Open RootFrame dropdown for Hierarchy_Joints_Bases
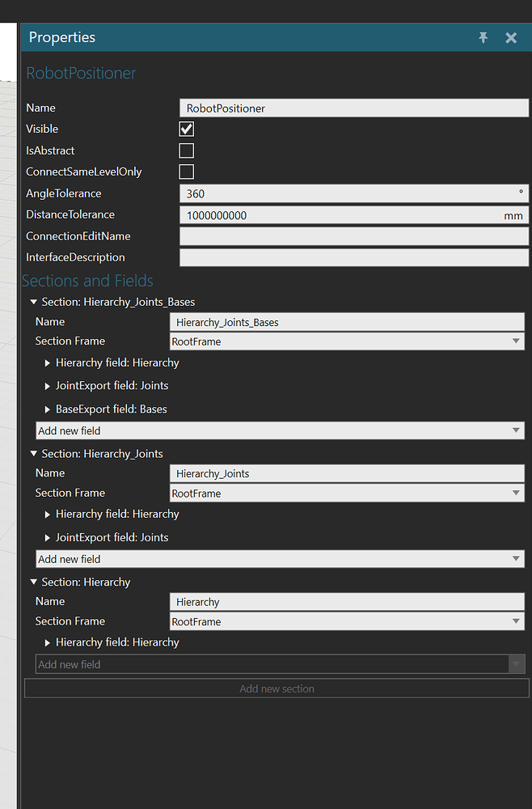 (x=516, y=341)
